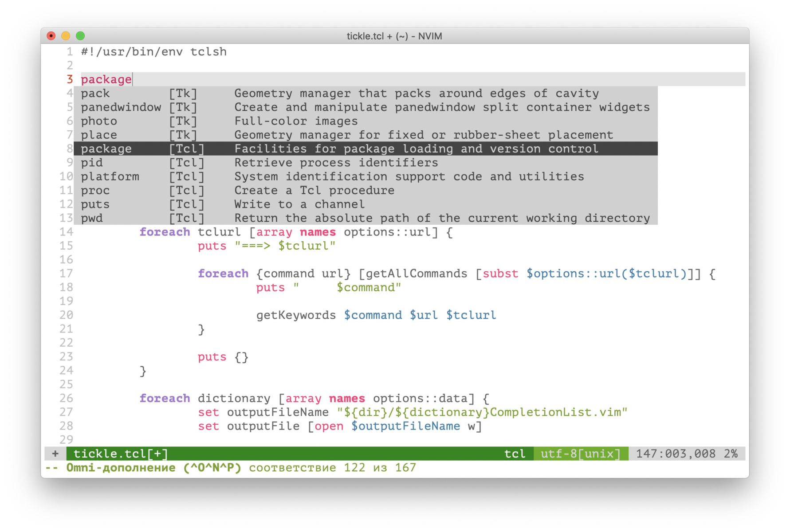Click 'outputFileName' on line 27

coord(278,412)
